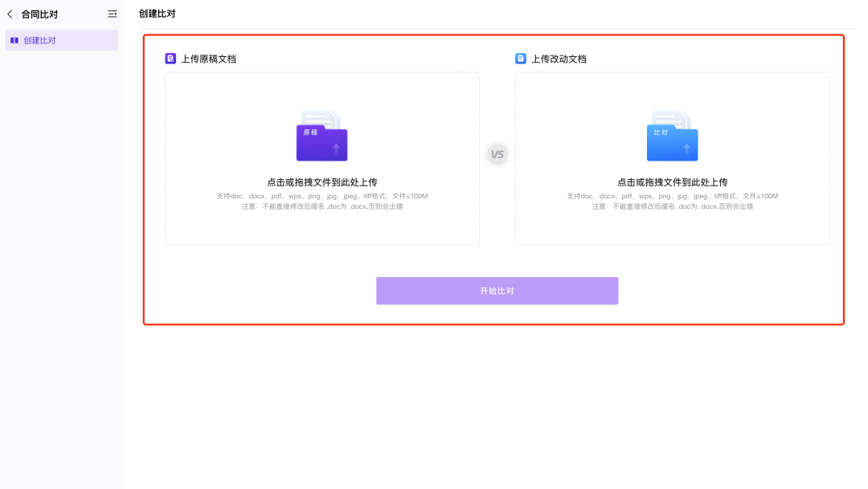This screenshot has width=868, height=489.
Task: Click the blue document icon beside 上传改动文档
Action: coord(521,59)
